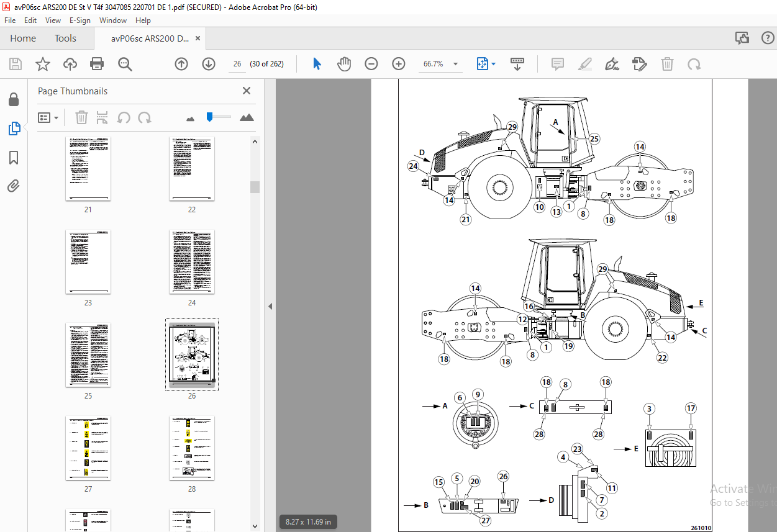
Task: Switch to the Home tab
Action: point(23,38)
